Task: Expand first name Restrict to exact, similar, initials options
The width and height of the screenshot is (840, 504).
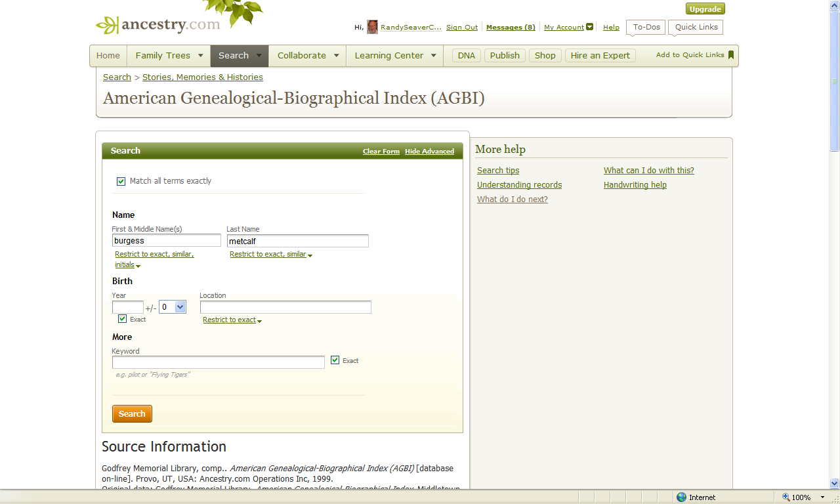Action: [155, 259]
